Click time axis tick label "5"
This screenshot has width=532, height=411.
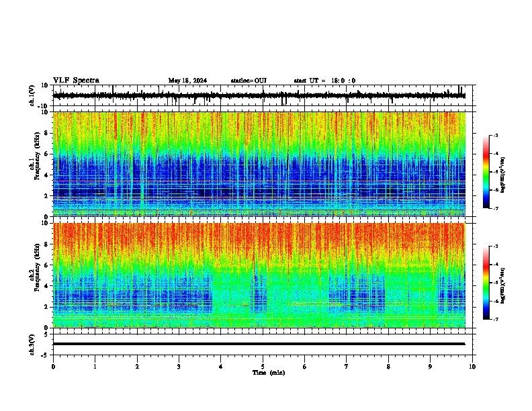pos(263,367)
